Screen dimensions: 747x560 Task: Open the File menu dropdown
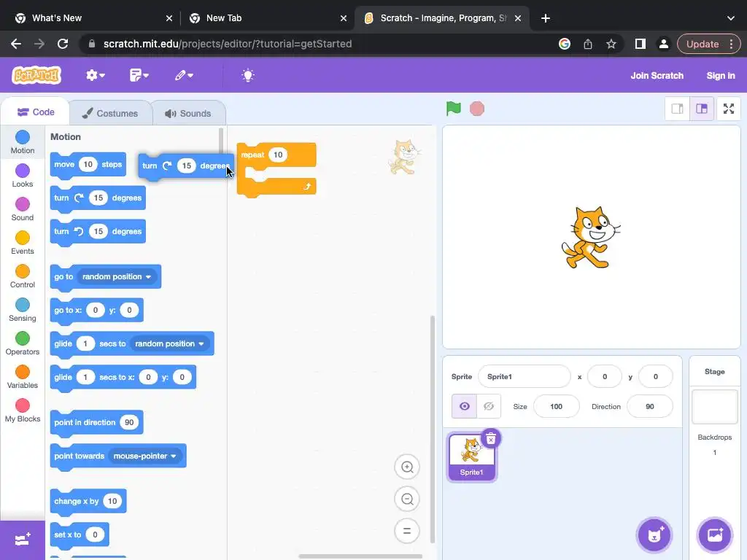click(x=139, y=75)
